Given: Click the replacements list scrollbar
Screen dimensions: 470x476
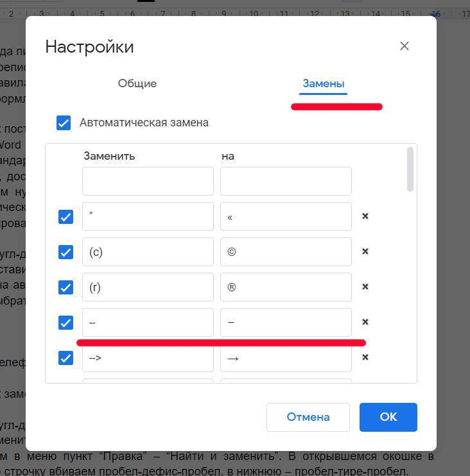Looking at the screenshot, I should tap(410, 169).
